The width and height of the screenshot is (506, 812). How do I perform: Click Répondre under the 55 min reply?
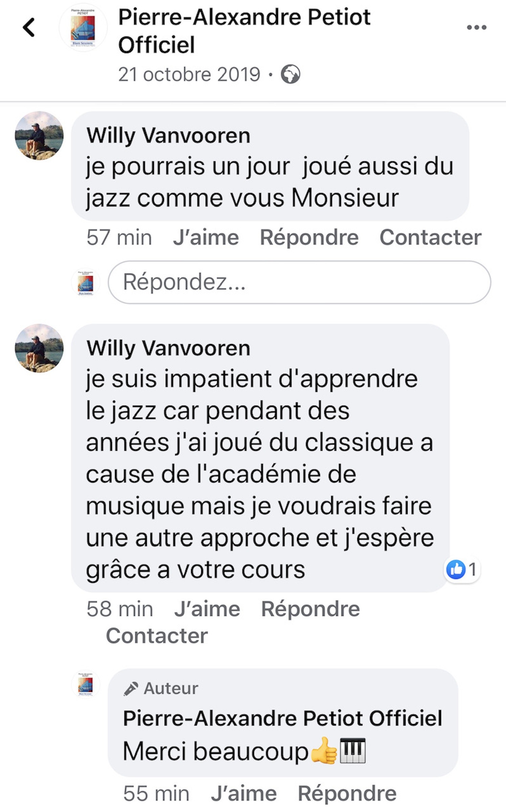347,793
